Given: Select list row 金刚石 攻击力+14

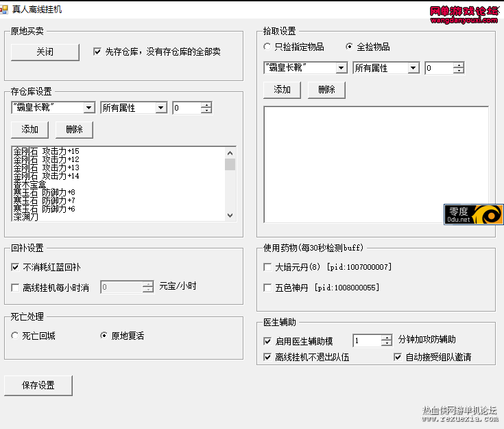Looking at the screenshot, I should (119, 176).
